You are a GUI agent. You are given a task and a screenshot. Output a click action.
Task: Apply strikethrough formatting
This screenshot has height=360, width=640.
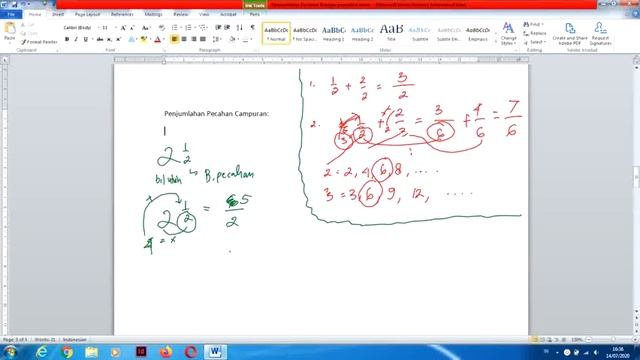(100, 39)
